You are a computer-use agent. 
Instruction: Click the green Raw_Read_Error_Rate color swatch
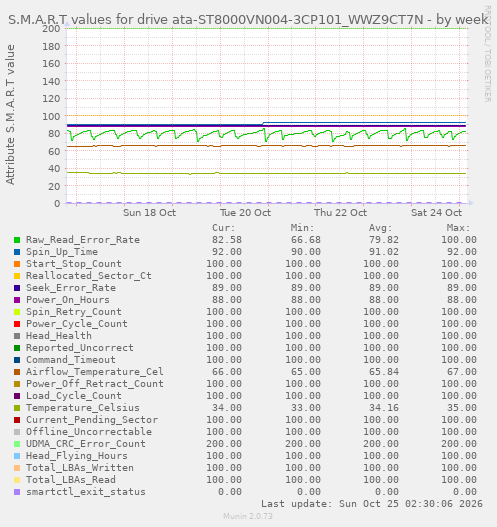[x=17, y=240]
